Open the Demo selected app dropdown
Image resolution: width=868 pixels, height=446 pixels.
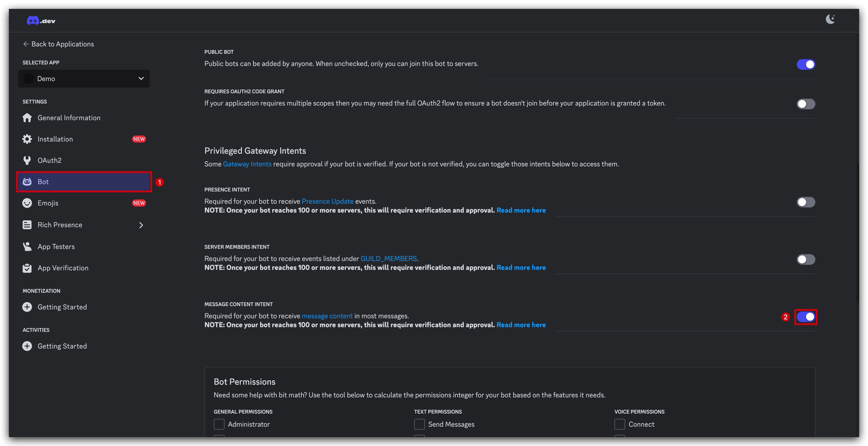pyautogui.click(x=84, y=79)
